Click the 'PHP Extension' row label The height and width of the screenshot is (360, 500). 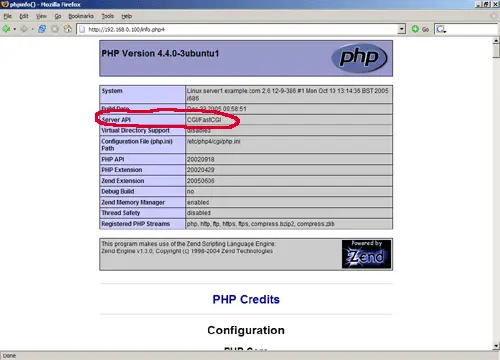[122, 170]
